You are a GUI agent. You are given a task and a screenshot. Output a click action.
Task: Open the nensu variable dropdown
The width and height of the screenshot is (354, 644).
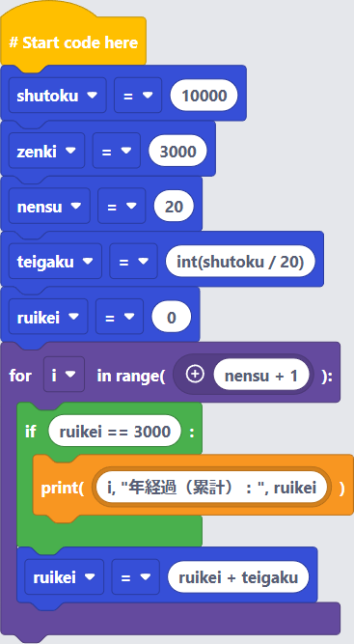pyautogui.click(x=49, y=207)
